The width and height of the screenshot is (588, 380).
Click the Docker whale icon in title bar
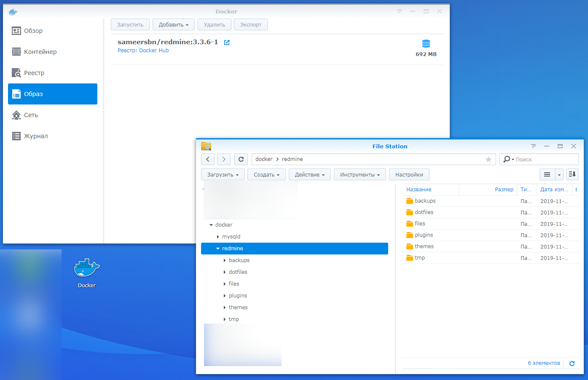13,12
